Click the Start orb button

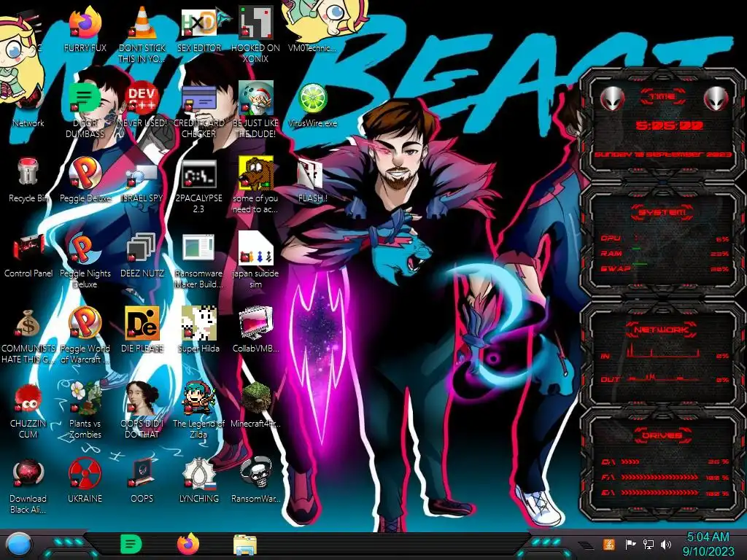click(x=19, y=545)
